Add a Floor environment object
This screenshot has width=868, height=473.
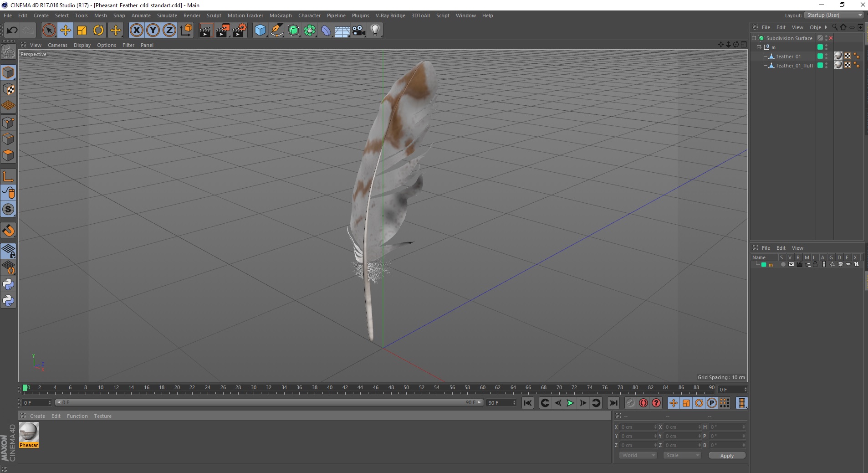[342, 31]
